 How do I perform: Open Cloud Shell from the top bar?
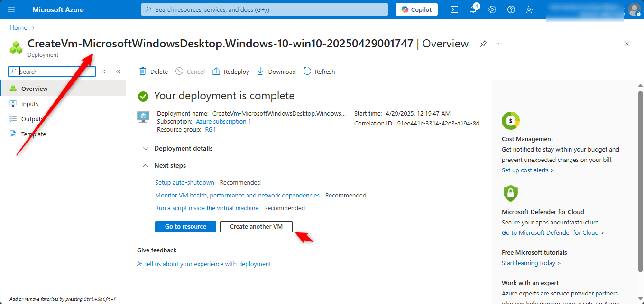point(454,9)
